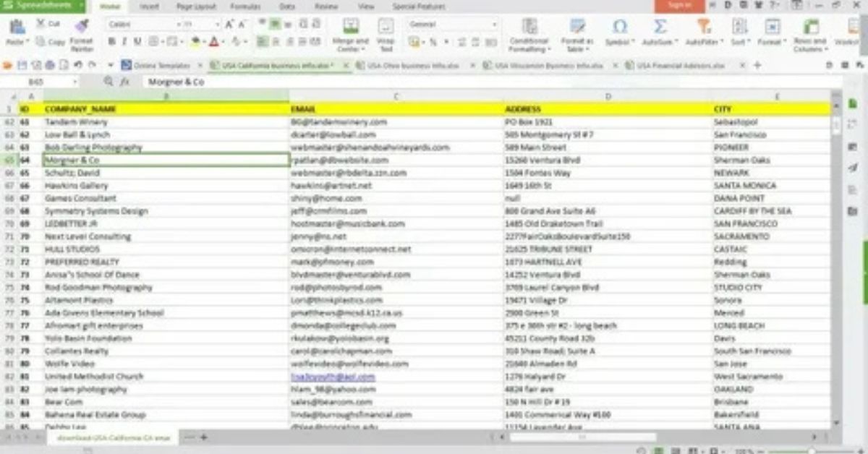Toggle Bold formatting

112,42
